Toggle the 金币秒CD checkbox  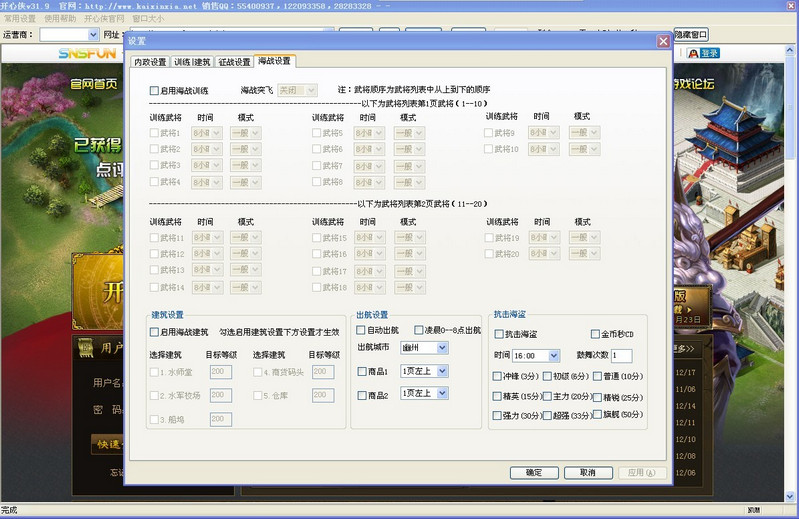click(596, 334)
